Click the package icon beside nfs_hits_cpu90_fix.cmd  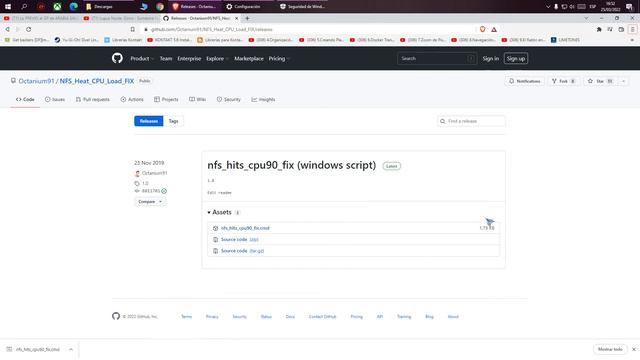pyautogui.click(x=216, y=228)
